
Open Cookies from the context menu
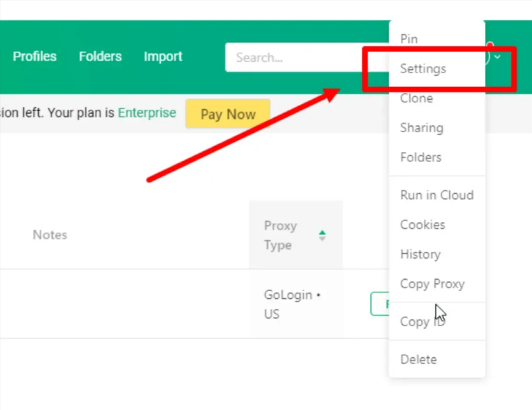[423, 224]
